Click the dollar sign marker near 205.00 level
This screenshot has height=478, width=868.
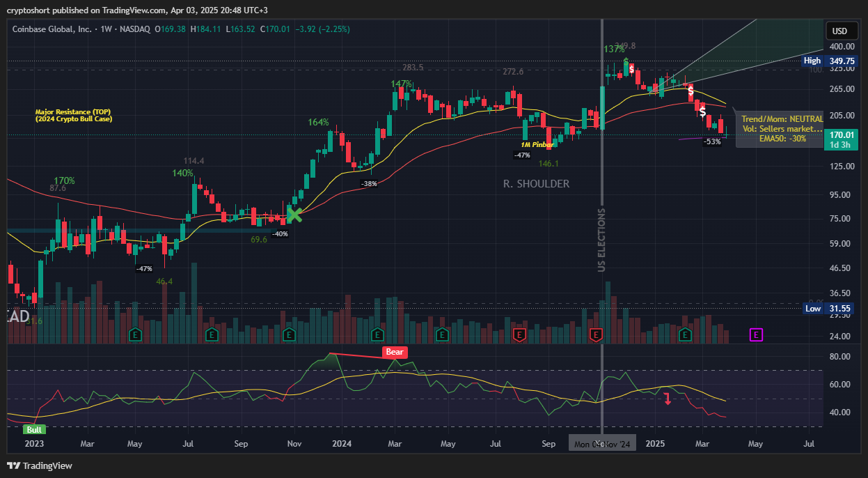click(703, 111)
